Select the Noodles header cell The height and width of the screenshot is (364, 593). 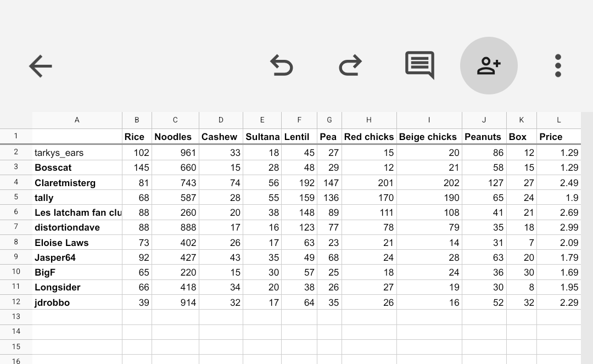coord(175,137)
